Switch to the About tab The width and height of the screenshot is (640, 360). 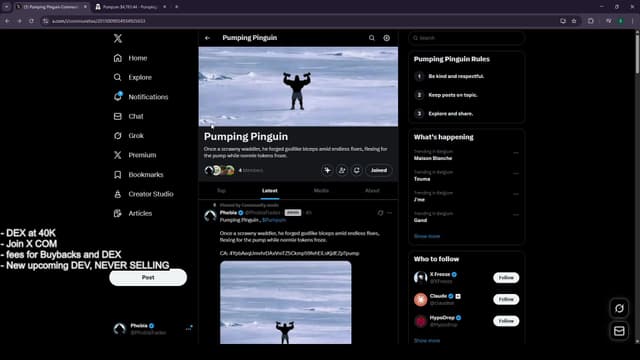tap(372, 191)
